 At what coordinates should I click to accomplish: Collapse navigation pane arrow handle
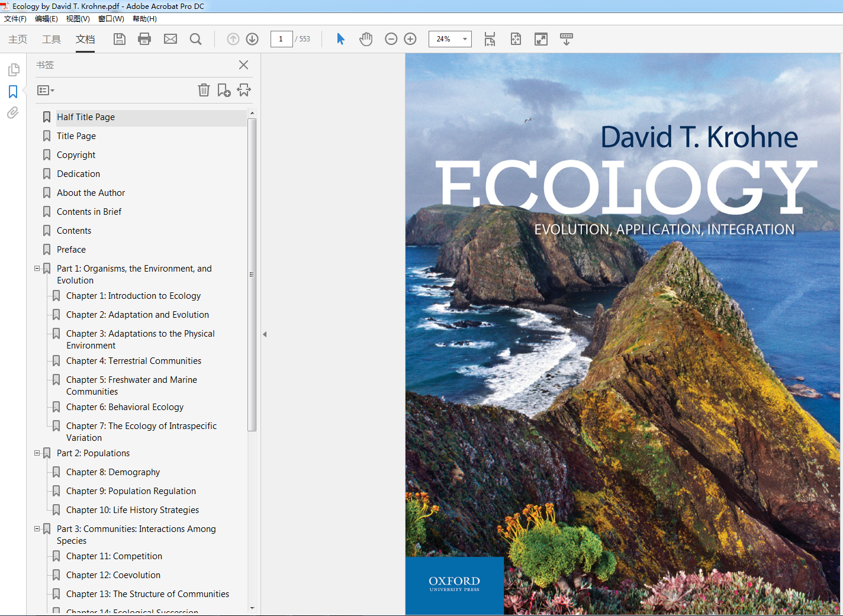pos(265,334)
